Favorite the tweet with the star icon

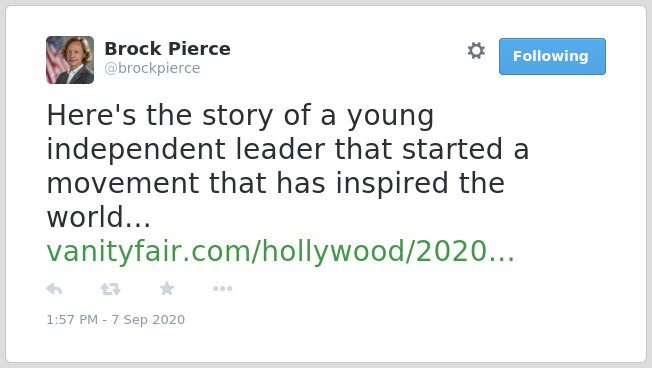[167, 288]
